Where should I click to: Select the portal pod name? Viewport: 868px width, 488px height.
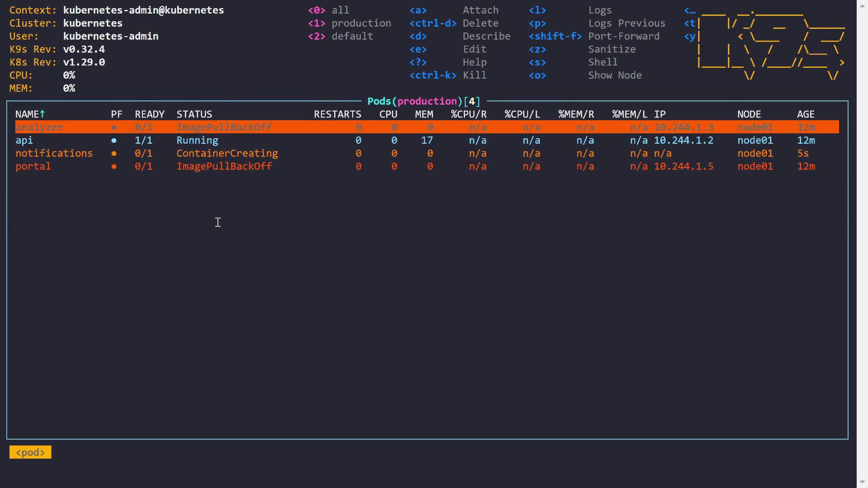pos(33,167)
